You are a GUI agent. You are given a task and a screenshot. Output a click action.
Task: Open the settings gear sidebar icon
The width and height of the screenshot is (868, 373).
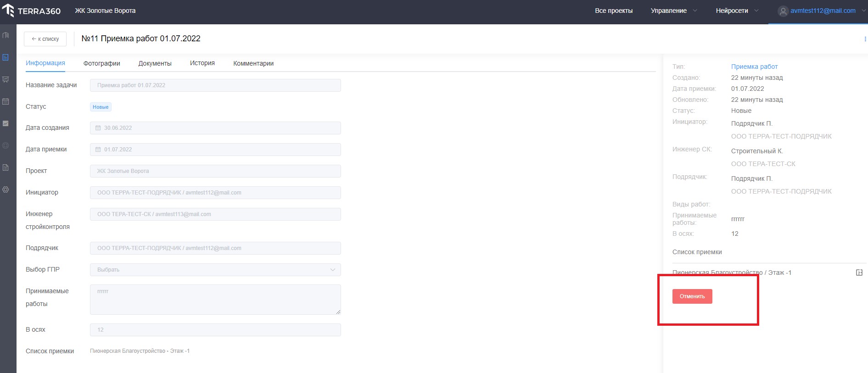(x=6, y=189)
